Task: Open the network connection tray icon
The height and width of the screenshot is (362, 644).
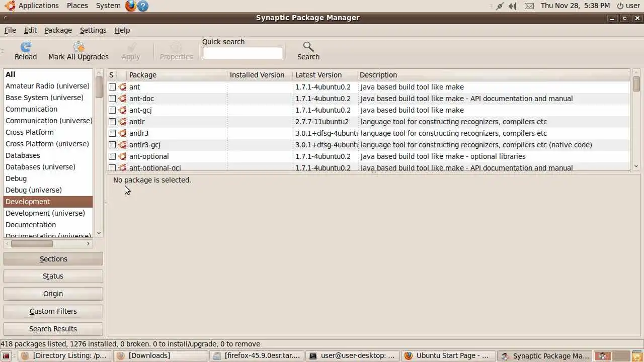Action: click(500, 6)
